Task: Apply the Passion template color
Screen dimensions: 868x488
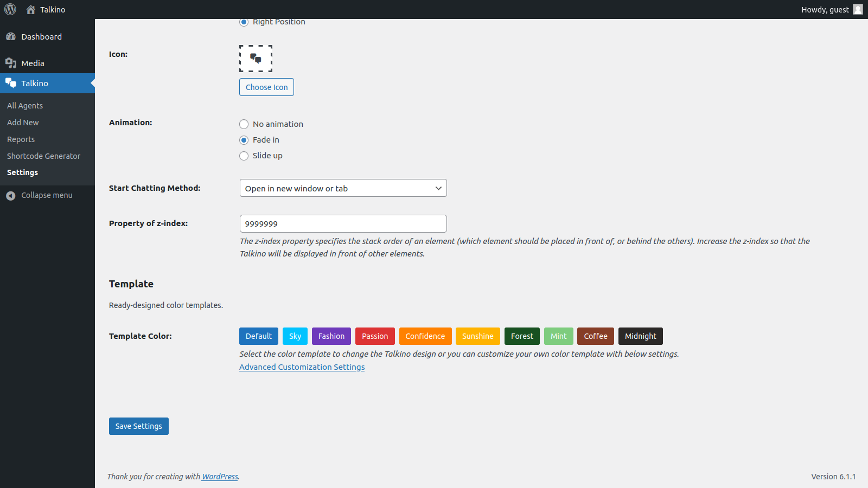Action: point(375,336)
